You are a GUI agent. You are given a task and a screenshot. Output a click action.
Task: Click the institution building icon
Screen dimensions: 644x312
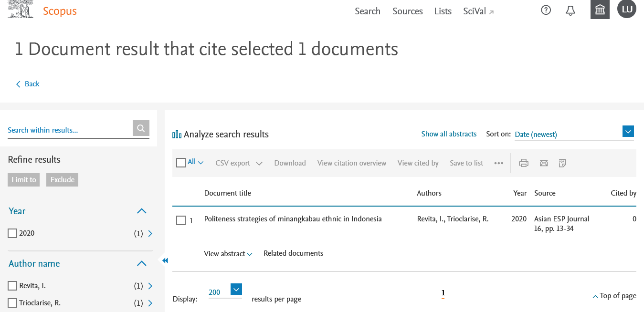click(x=600, y=10)
